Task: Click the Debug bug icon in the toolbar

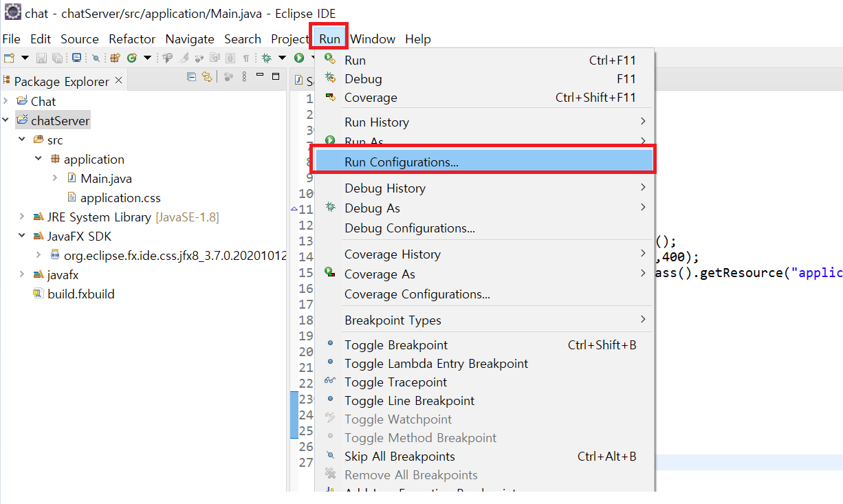Action: pyautogui.click(x=266, y=58)
